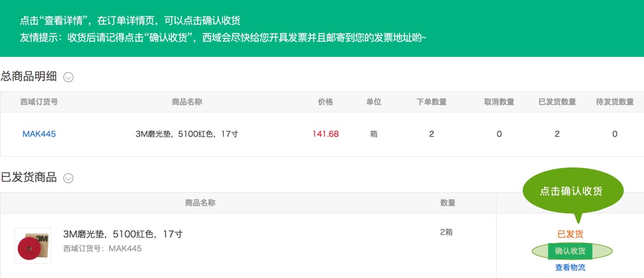
Task: Click the orange 已发货 status label
Action: [570, 234]
